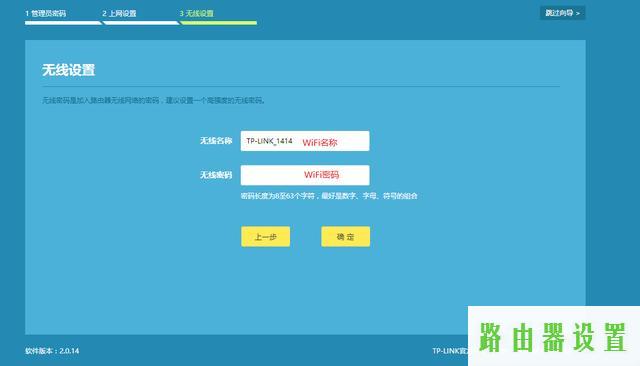
Task: Click the 确定 button
Action: point(346,237)
